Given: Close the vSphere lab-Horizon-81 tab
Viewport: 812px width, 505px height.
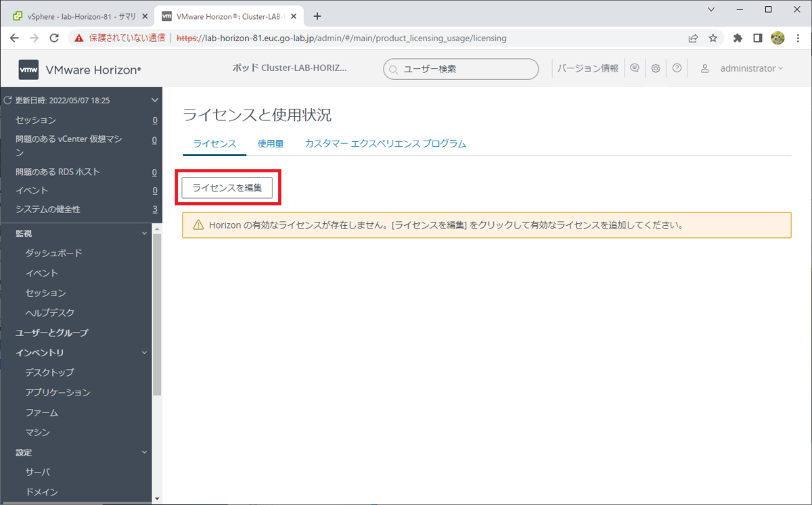Looking at the screenshot, I should 145,16.
